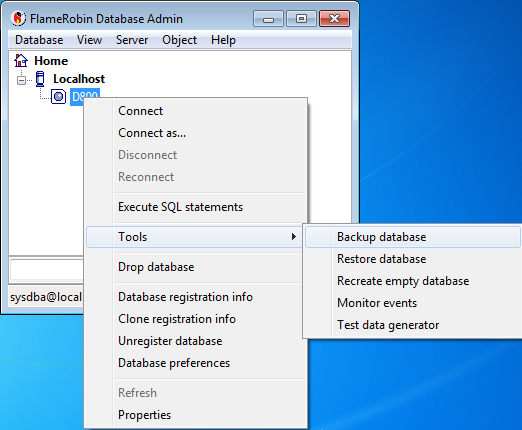
Task: Choose Connect as... option
Action: pos(196,133)
